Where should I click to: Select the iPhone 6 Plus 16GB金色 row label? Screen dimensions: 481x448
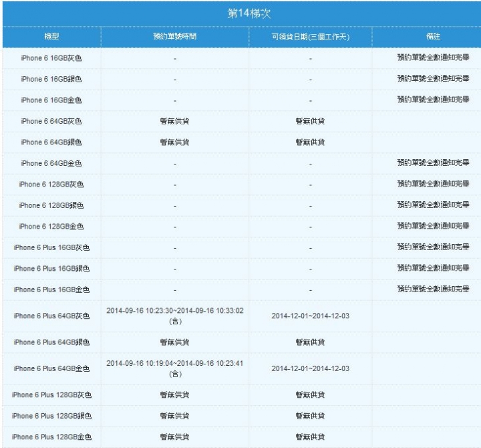coord(51,290)
